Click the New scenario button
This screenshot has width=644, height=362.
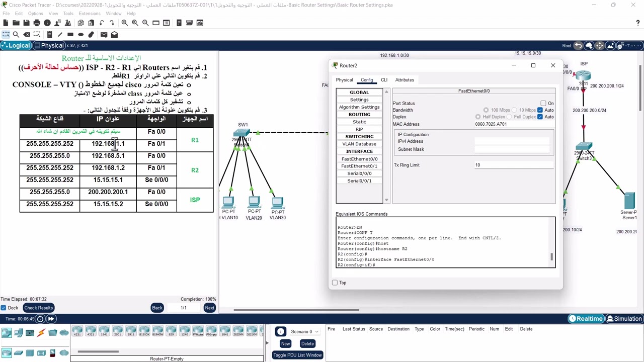click(x=285, y=344)
